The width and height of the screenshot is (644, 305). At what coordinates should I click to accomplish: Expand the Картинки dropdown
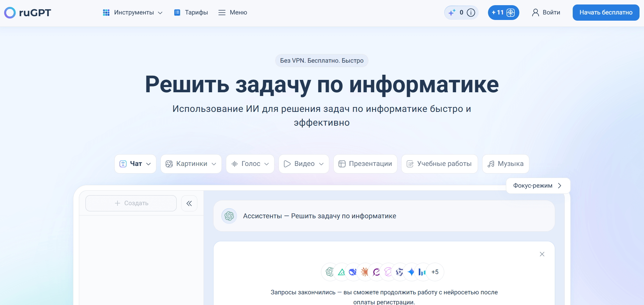(x=191, y=164)
